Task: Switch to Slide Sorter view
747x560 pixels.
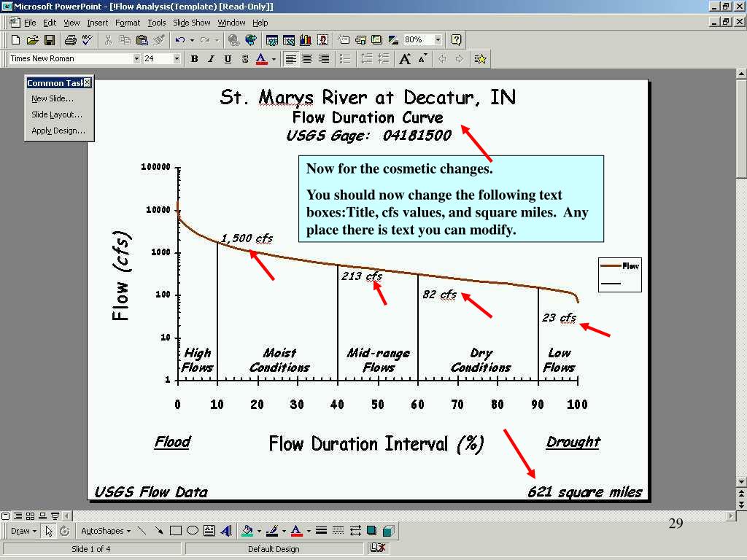Action: (30, 516)
